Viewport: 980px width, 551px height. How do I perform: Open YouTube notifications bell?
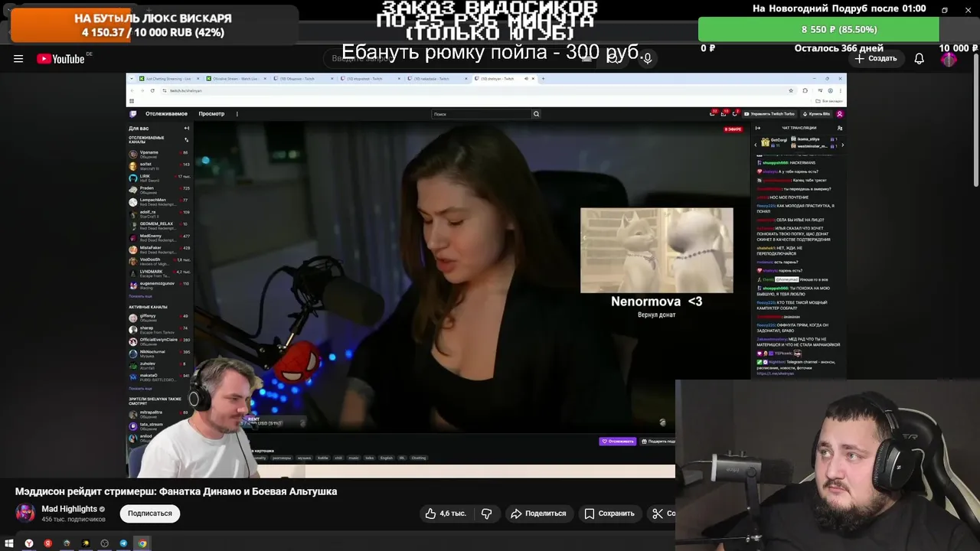pyautogui.click(x=920, y=59)
